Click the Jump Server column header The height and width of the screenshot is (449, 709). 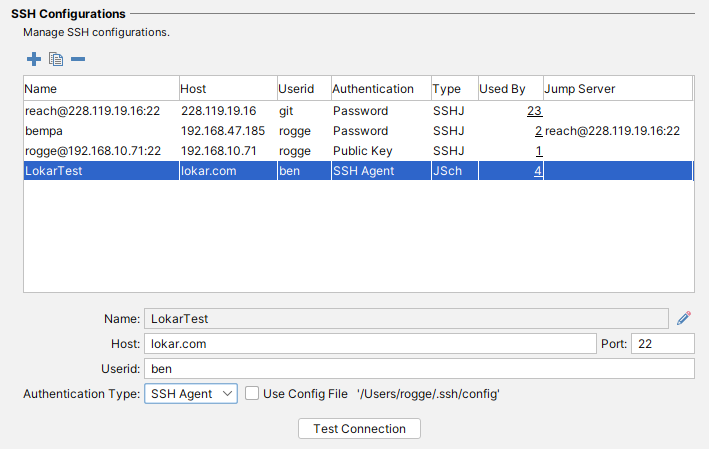point(616,89)
